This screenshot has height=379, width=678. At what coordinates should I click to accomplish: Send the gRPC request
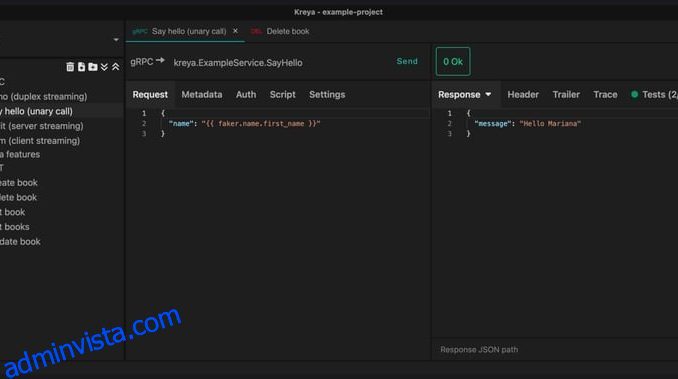pos(407,61)
